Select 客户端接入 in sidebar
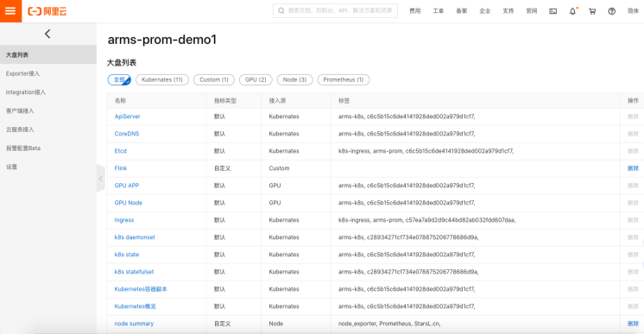The width and height of the screenshot is (644, 334). tap(48, 111)
